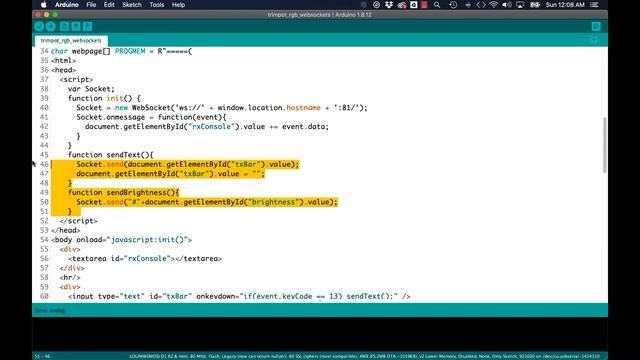
Task: Open the Notification Center list icon
Action: tap(594, 5)
